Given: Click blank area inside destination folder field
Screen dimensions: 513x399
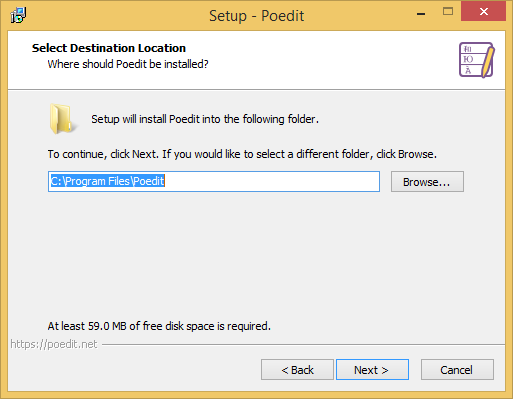Looking at the screenshot, I should (x=272, y=182).
